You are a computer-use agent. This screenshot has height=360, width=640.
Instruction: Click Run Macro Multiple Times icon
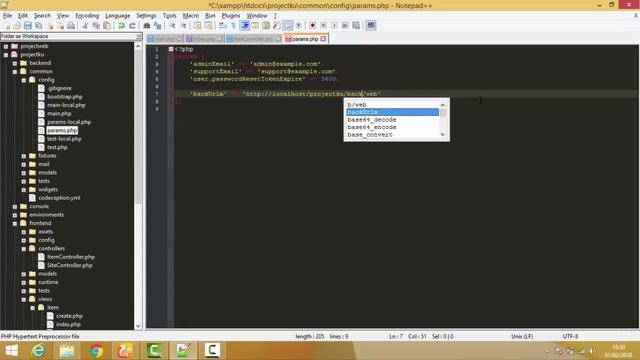click(x=345, y=25)
